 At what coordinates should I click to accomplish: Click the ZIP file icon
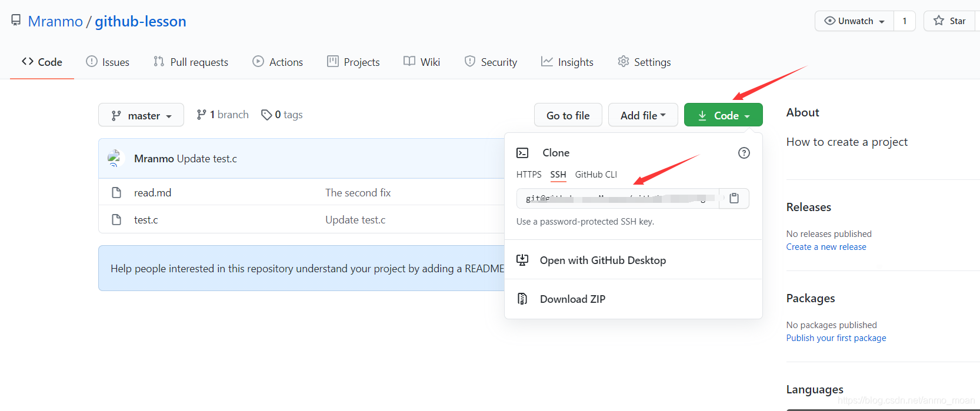pyautogui.click(x=522, y=299)
